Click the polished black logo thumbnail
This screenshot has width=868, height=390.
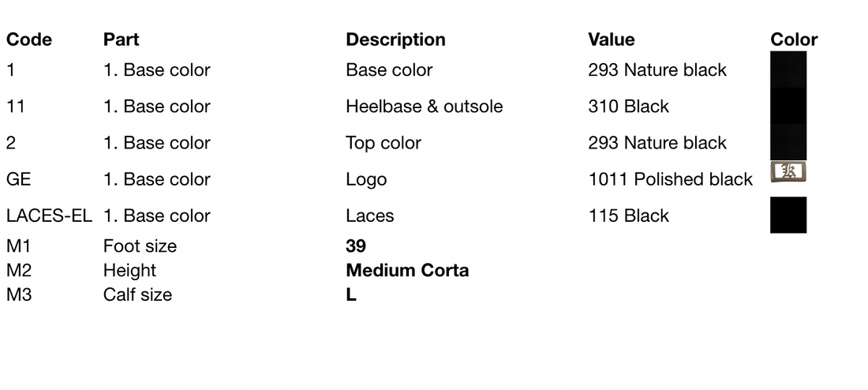pyautogui.click(x=788, y=172)
